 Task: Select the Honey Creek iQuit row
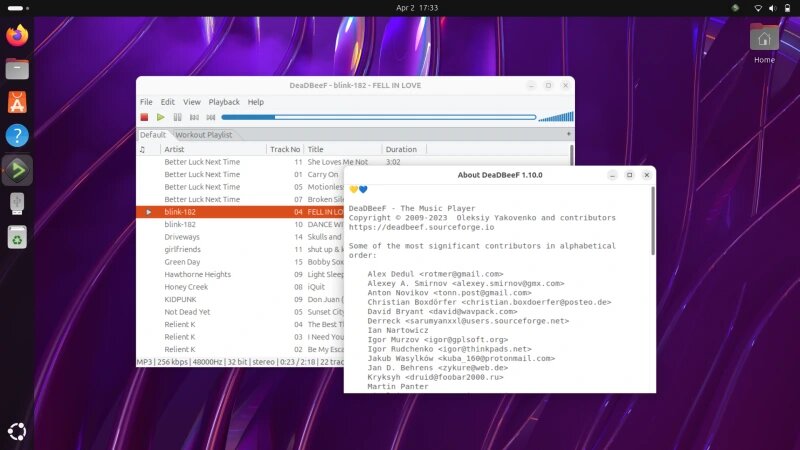coord(240,287)
